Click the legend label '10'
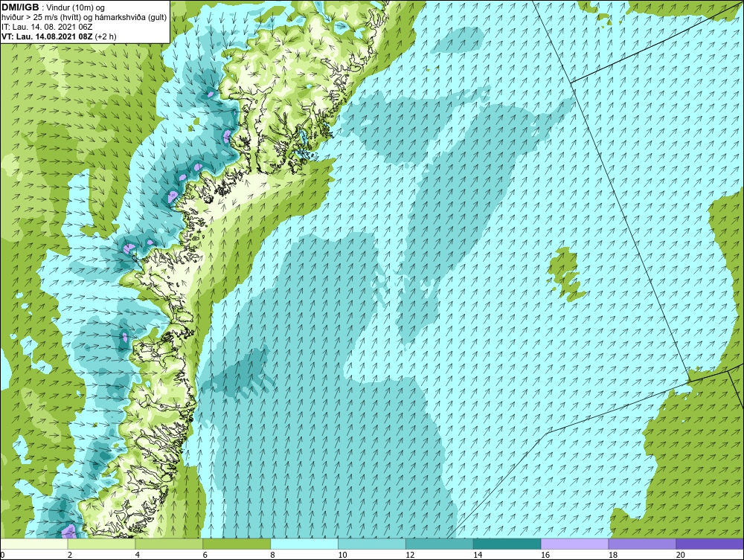 click(342, 555)
